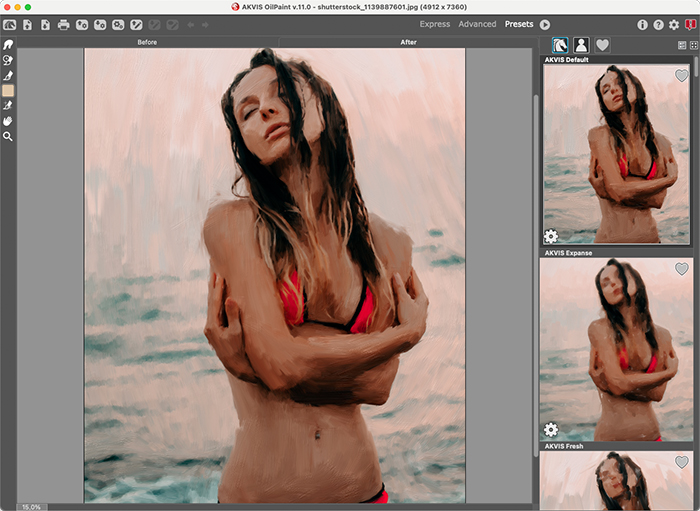Select the Hand pan tool
Viewport: 700px width, 511px height.
[8, 121]
